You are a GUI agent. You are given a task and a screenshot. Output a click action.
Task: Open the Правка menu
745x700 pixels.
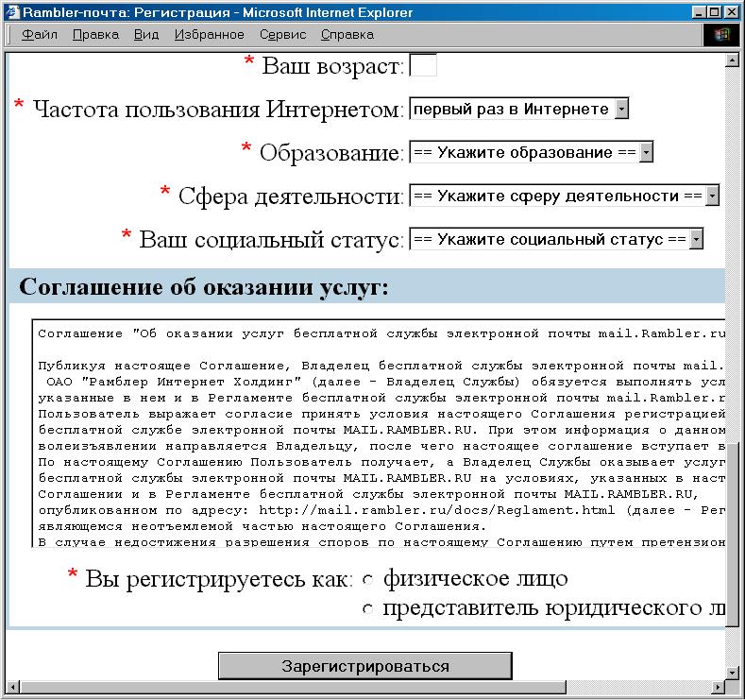click(95, 35)
